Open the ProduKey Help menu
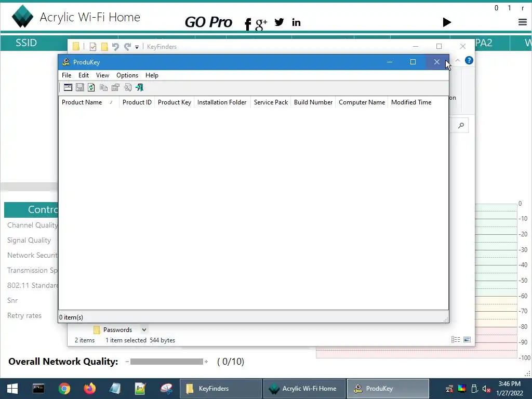 pyautogui.click(x=152, y=75)
